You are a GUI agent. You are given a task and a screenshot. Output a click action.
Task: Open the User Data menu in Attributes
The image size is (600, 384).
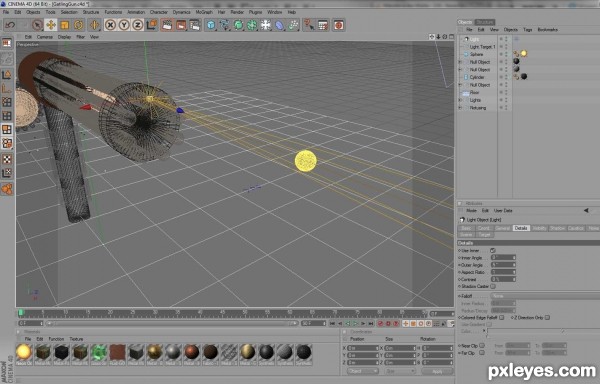tap(503, 211)
